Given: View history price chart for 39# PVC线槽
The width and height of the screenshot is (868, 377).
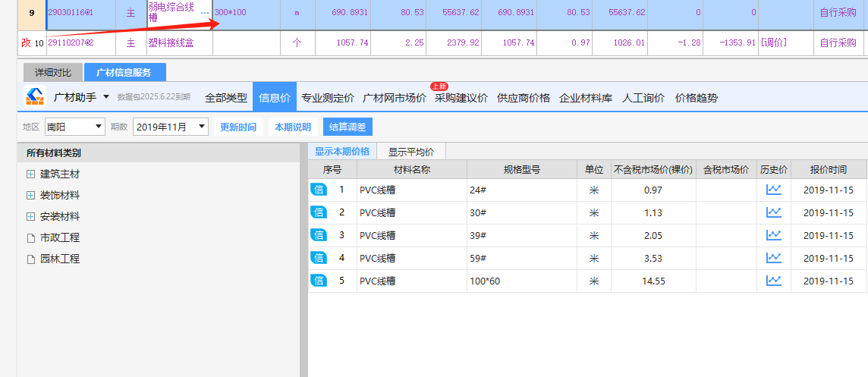Looking at the screenshot, I should click(773, 235).
